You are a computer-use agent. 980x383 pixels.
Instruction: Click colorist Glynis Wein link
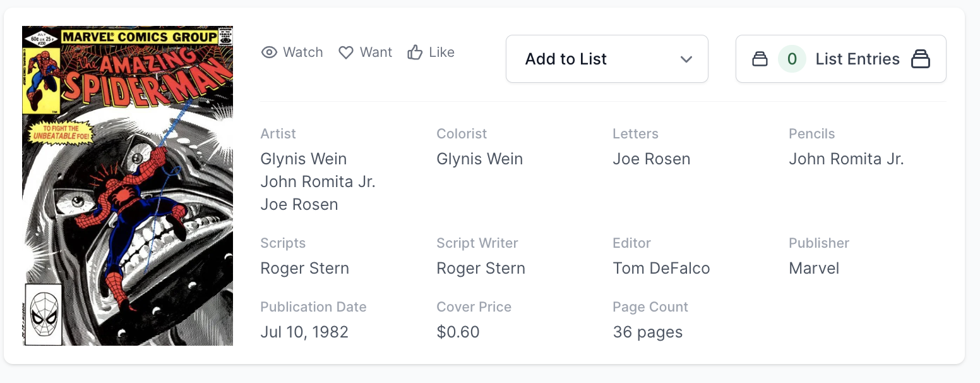point(480,159)
